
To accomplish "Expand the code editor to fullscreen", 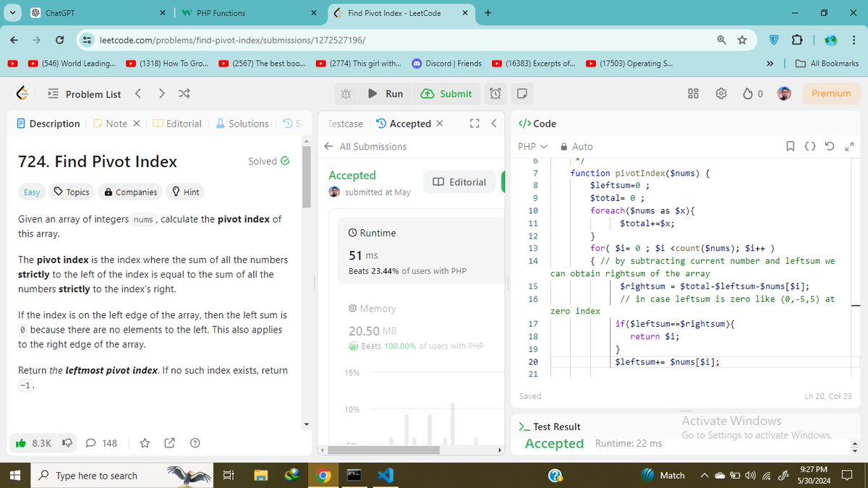I will (x=848, y=146).
